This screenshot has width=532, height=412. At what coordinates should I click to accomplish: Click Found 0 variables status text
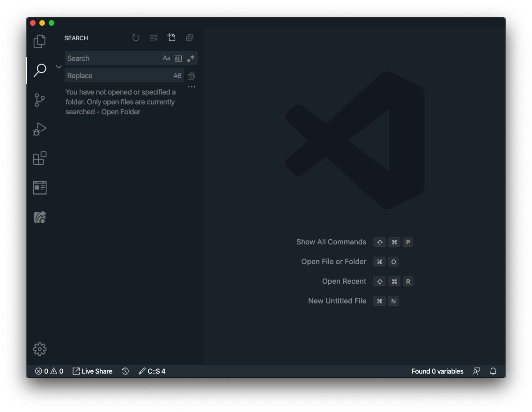pyautogui.click(x=437, y=371)
